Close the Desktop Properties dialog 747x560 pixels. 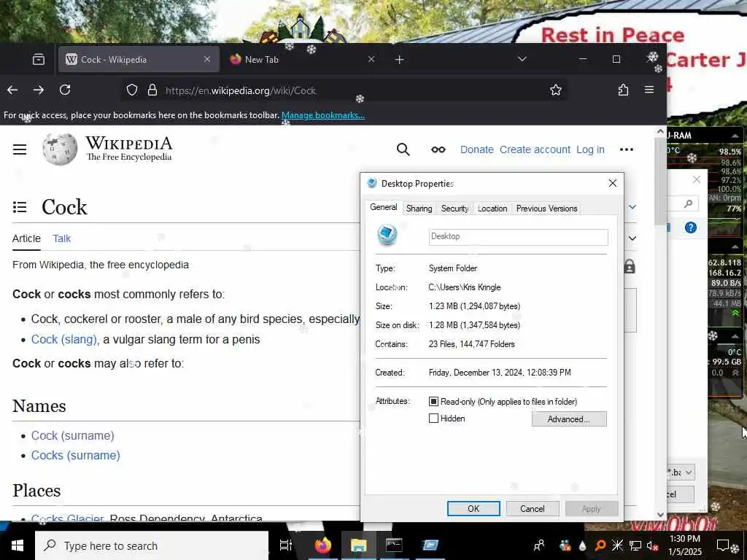(613, 183)
